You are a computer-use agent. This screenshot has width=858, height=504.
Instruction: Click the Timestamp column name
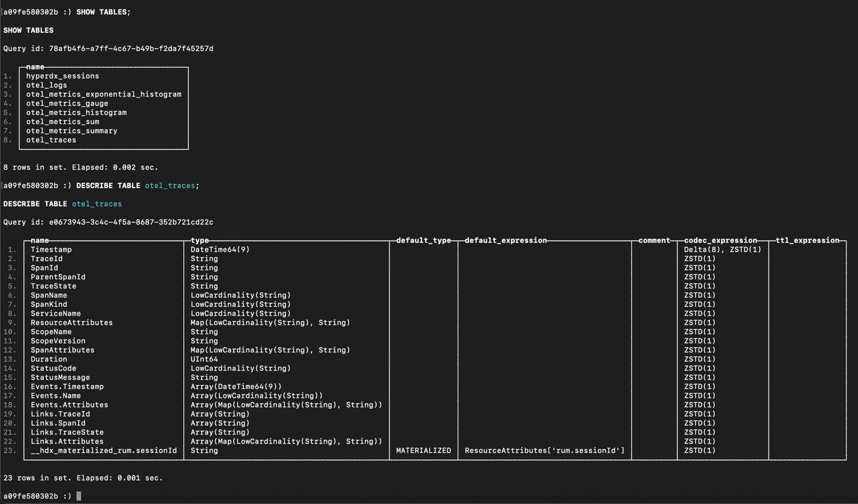(x=51, y=249)
